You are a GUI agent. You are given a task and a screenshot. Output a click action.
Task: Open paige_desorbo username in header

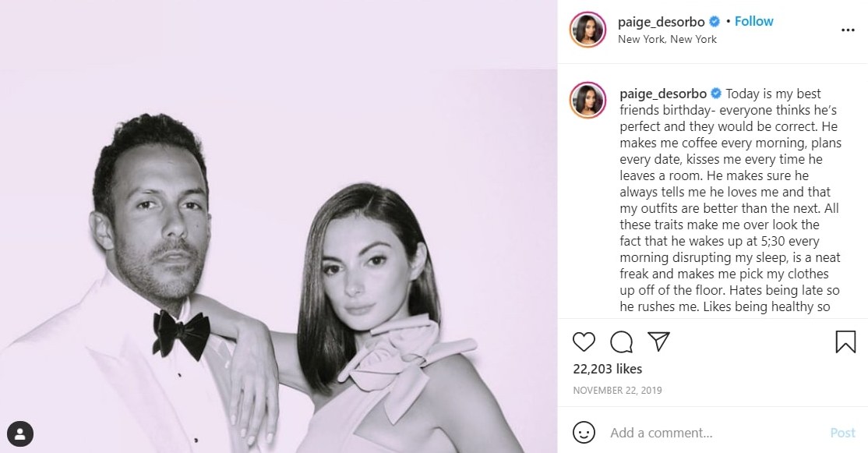[x=661, y=22]
